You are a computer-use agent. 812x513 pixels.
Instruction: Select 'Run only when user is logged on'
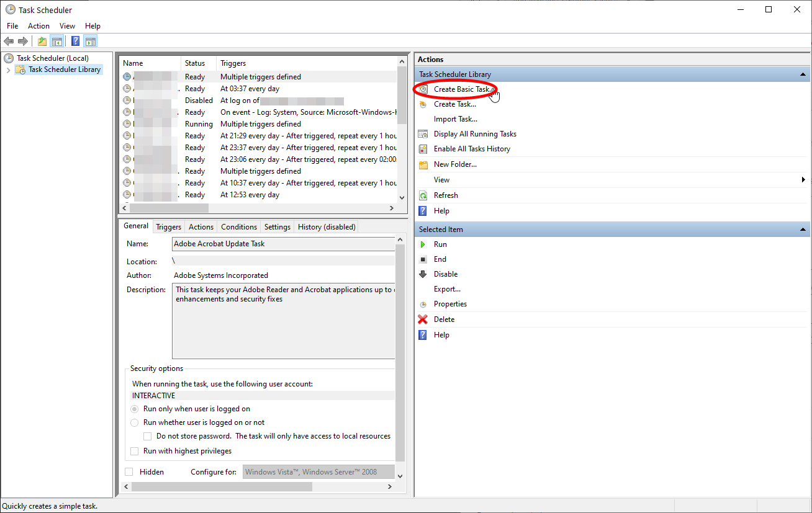click(x=135, y=409)
